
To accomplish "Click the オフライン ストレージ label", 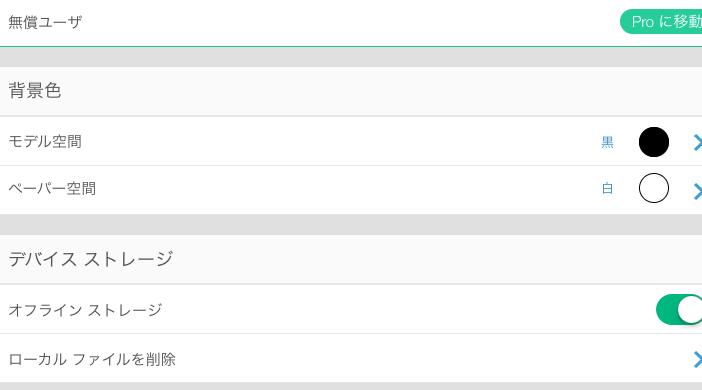I will [x=85, y=310].
